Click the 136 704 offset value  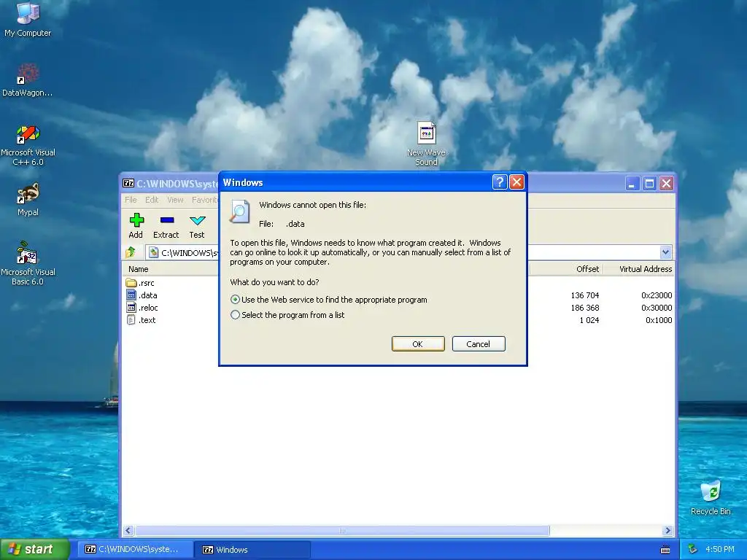[x=585, y=295]
